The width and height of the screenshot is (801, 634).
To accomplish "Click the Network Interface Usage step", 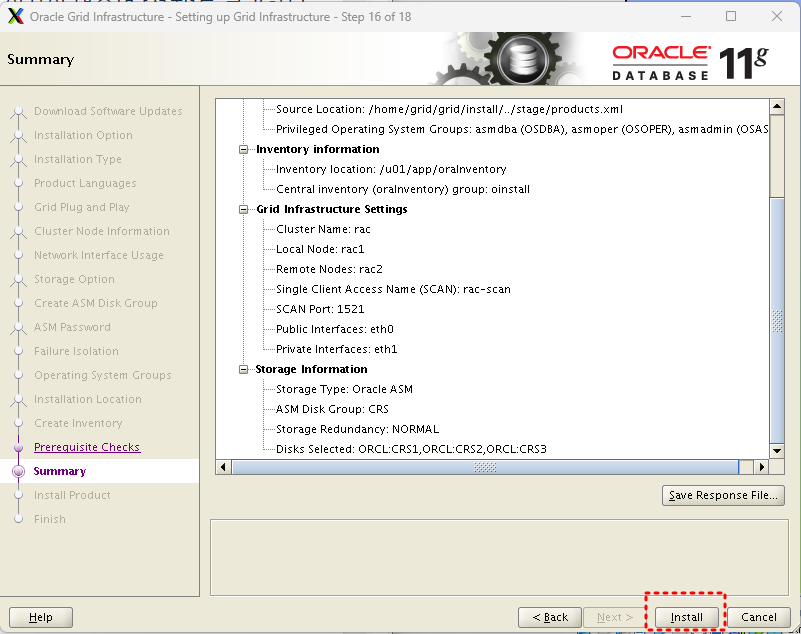I will click(x=99, y=255).
